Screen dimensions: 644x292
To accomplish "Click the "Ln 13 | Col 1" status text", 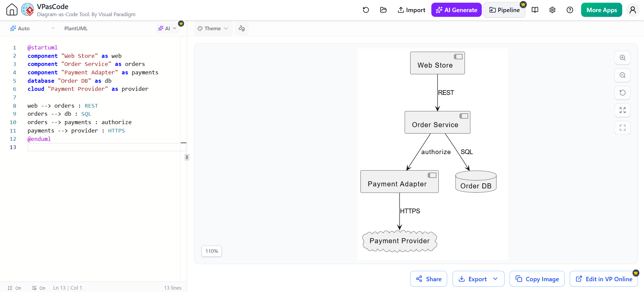I will [x=68, y=288].
